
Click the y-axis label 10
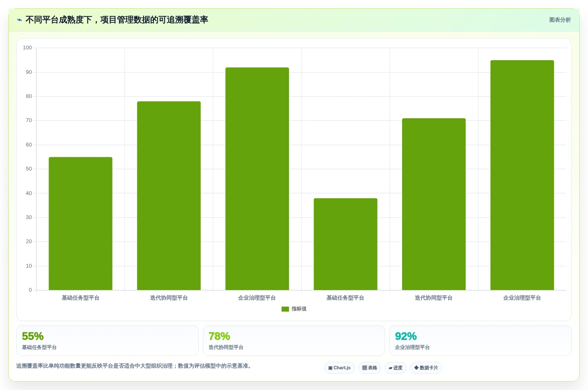tap(29, 266)
